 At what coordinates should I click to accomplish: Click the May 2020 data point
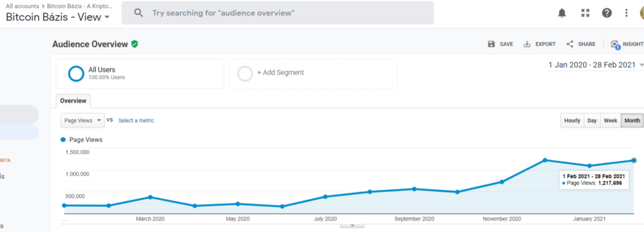tap(238, 204)
